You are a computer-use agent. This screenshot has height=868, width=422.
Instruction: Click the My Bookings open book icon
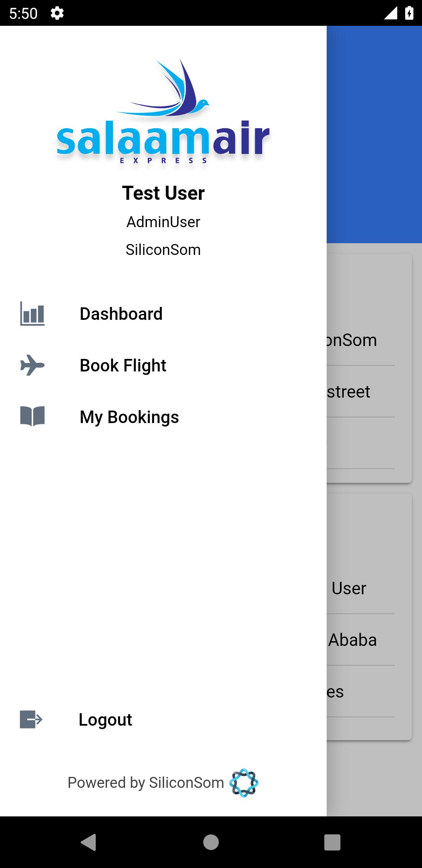click(32, 416)
